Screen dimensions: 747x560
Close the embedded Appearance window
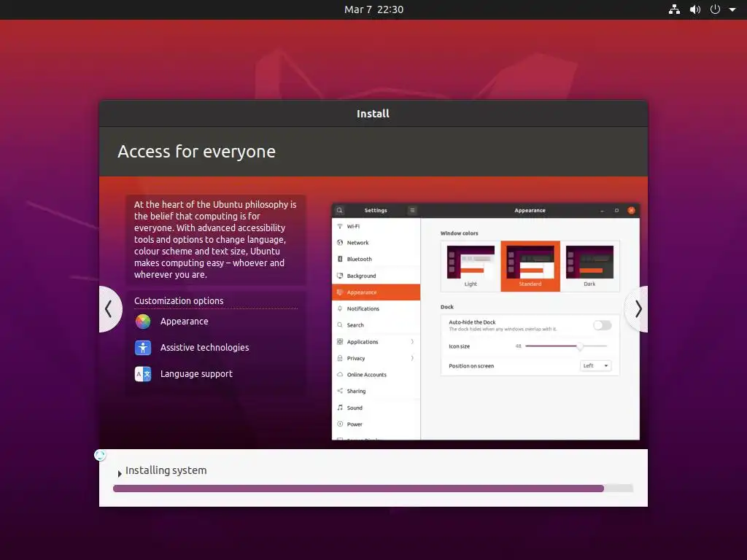point(631,210)
